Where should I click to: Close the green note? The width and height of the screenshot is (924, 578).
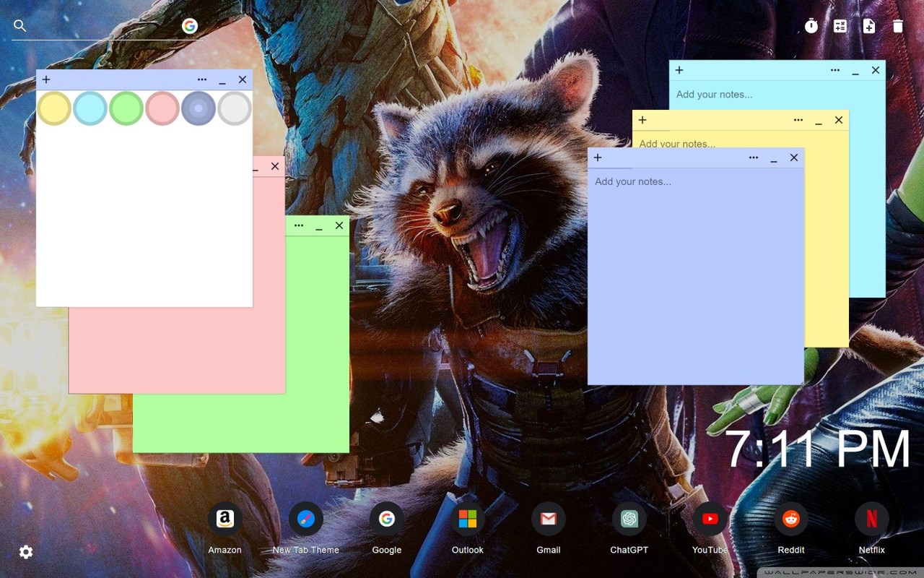coord(339,225)
